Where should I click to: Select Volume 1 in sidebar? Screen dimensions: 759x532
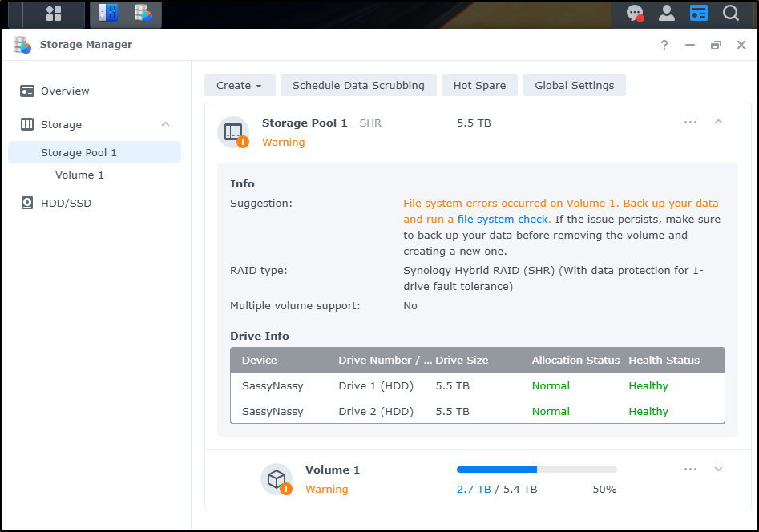(79, 175)
